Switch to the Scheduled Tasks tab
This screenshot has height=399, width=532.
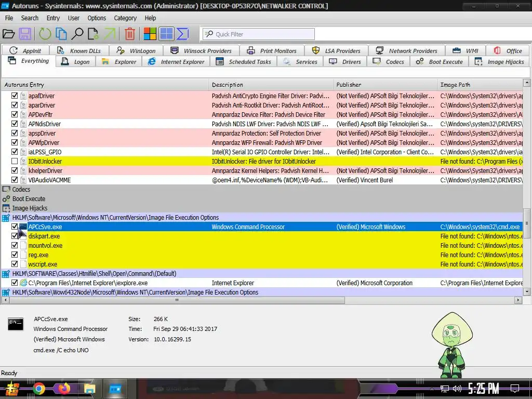coord(244,62)
